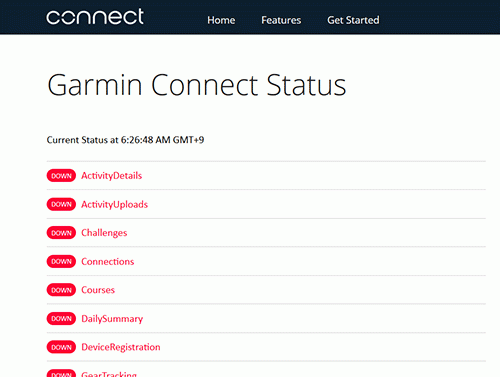Image resolution: width=500 pixels, height=377 pixels.
Task: Open the Challenges service entry
Action: point(104,233)
